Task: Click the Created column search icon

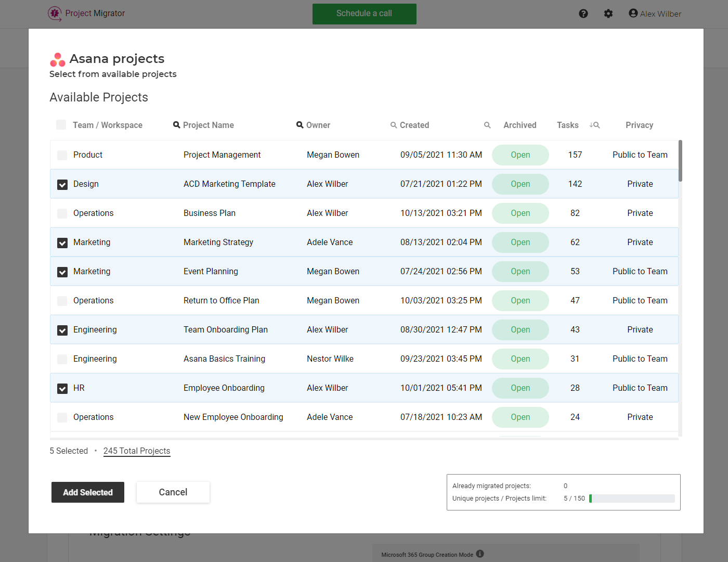Action: (x=394, y=125)
